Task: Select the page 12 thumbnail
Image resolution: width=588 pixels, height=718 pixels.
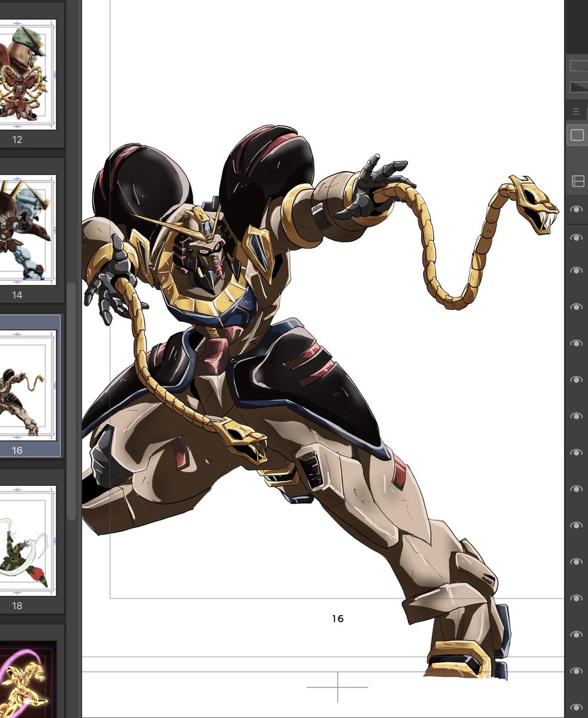Action: click(x=28, y=75)
